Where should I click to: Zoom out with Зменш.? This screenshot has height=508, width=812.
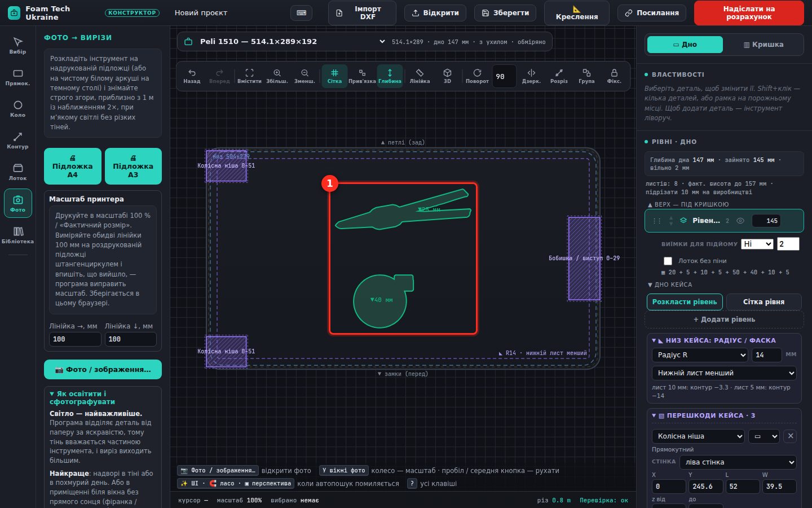click(304, 76)
